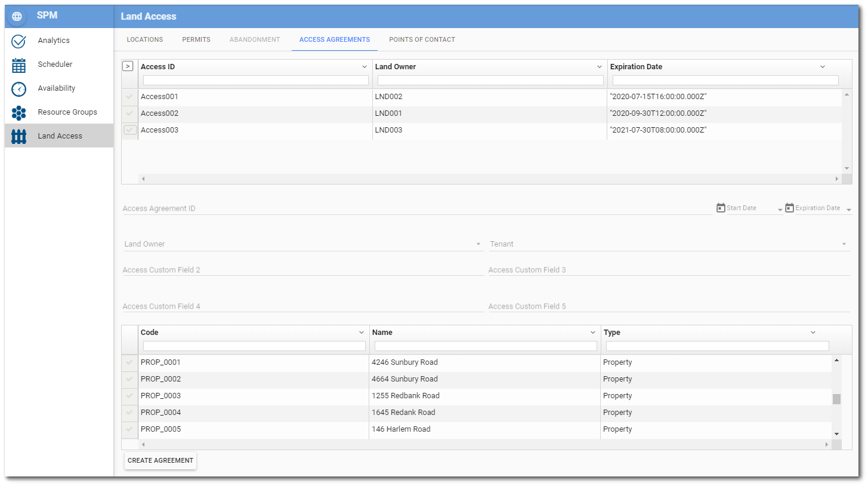The width and height of the screenshot is (868, 486).
Task: Open the Access ID column menu chevron
Action: [x=365, y=67]
